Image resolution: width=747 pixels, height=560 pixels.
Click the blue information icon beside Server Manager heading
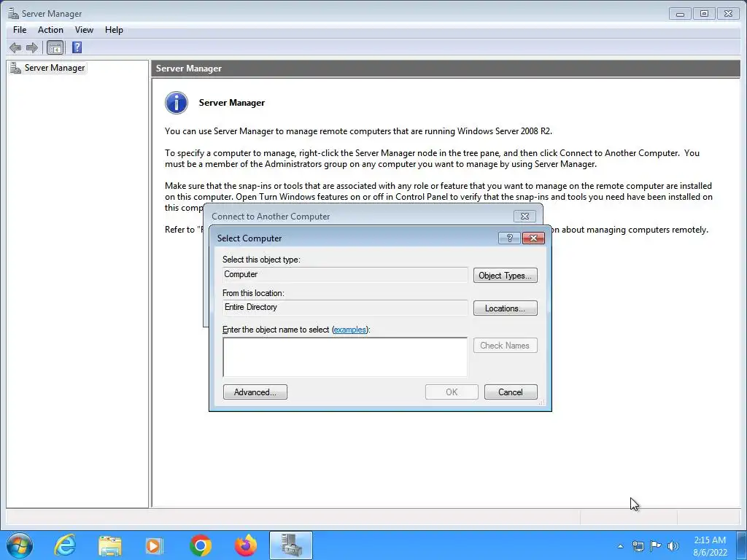[x=177, y=103]
